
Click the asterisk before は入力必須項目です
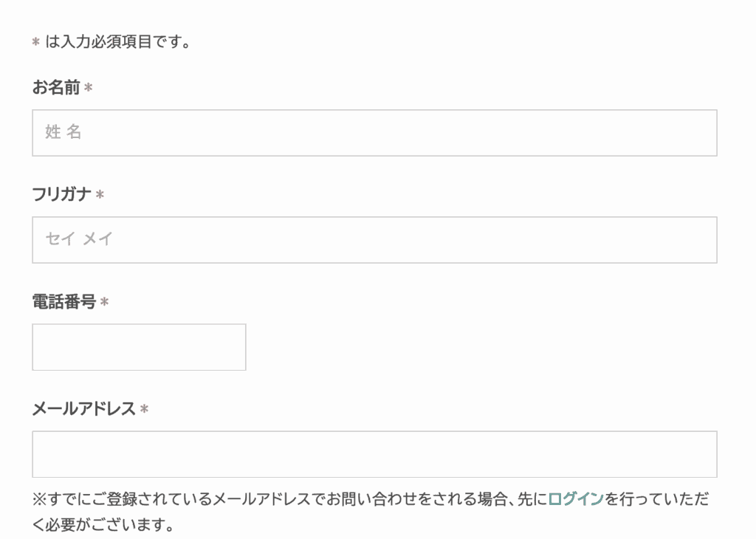(x=35, y=42)
